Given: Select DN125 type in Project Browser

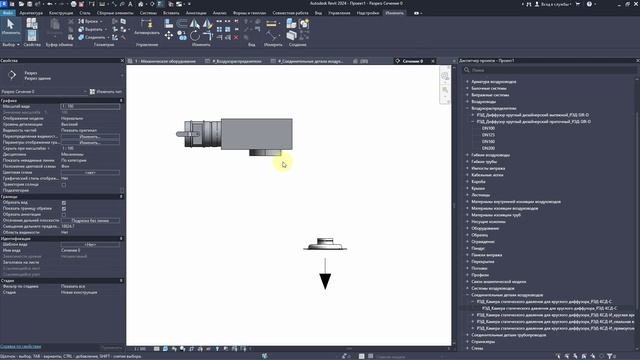Looking at the screenshot, I should (488, 135).
